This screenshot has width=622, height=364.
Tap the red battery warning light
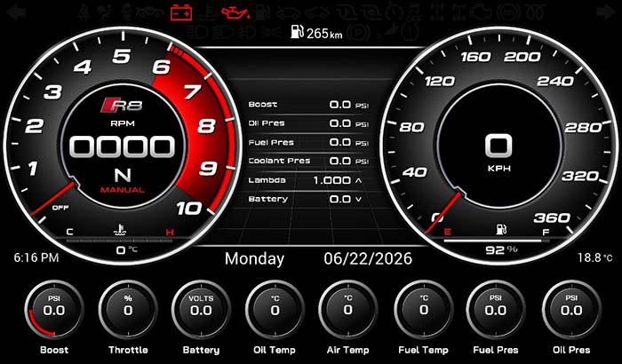181,12
